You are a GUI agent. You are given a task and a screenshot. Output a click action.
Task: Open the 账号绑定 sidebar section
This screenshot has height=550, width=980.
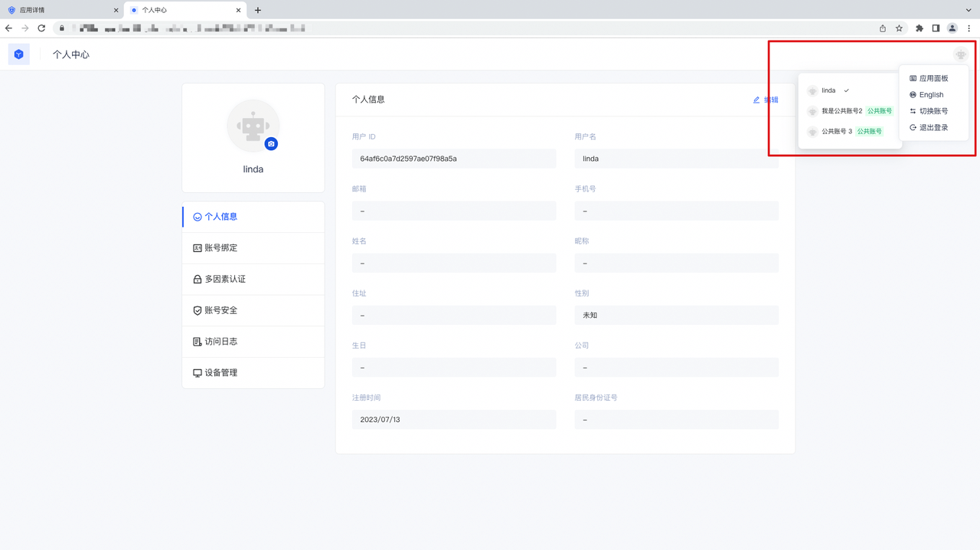[x=221, y=248]
